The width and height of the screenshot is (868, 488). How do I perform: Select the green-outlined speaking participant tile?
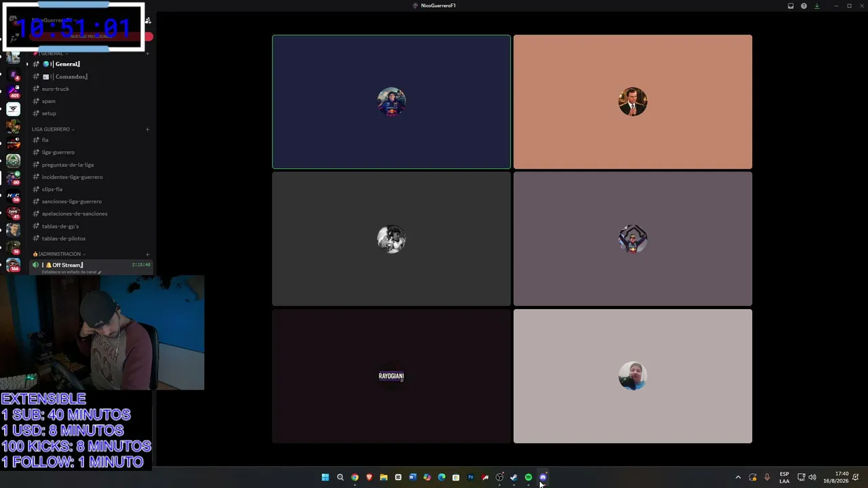[391, 102]
